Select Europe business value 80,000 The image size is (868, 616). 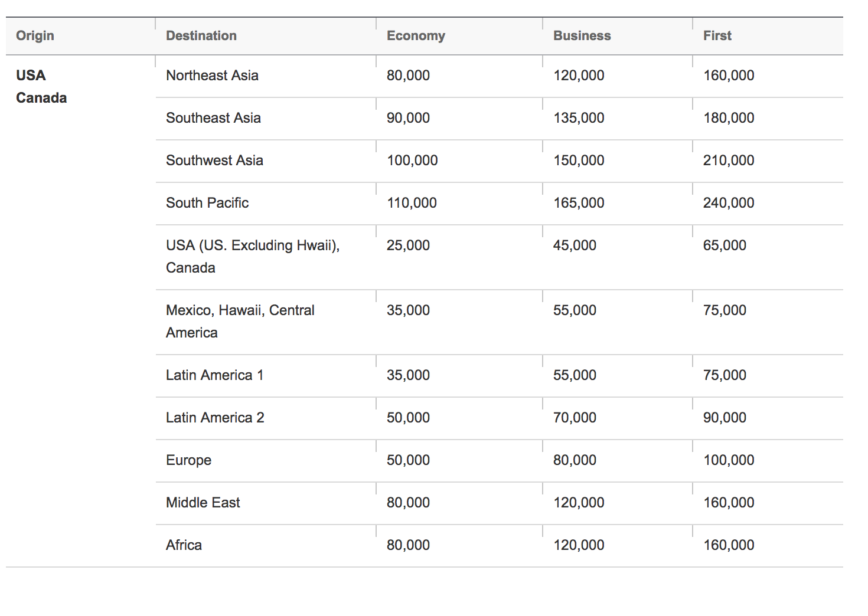click(x=575, y=460)
